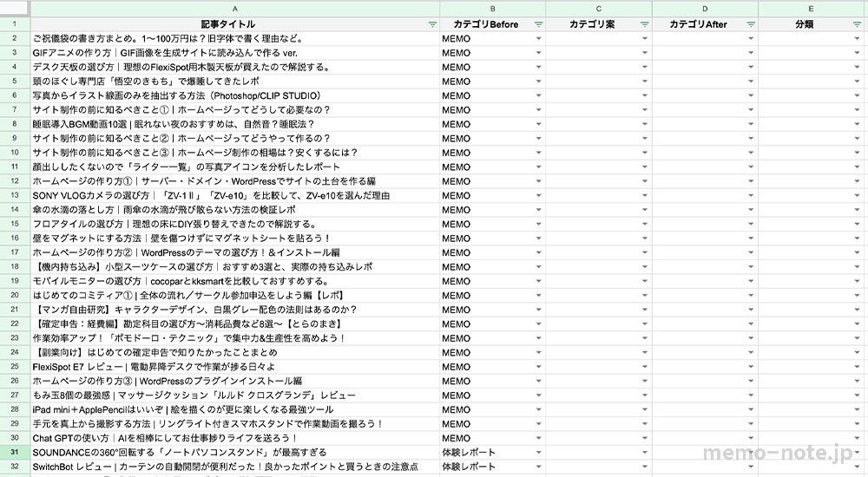Open カテゴリ案 dropdown in row 14

point(645,210)
